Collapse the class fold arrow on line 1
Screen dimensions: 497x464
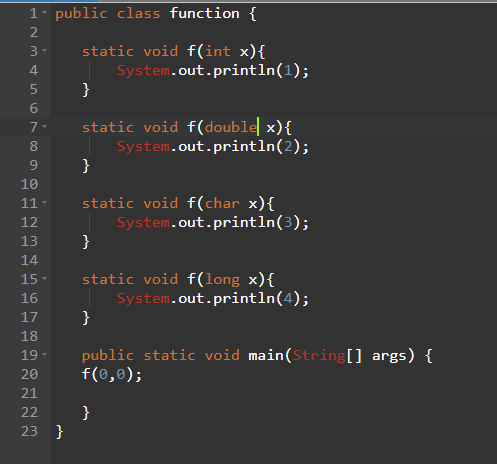45,13
